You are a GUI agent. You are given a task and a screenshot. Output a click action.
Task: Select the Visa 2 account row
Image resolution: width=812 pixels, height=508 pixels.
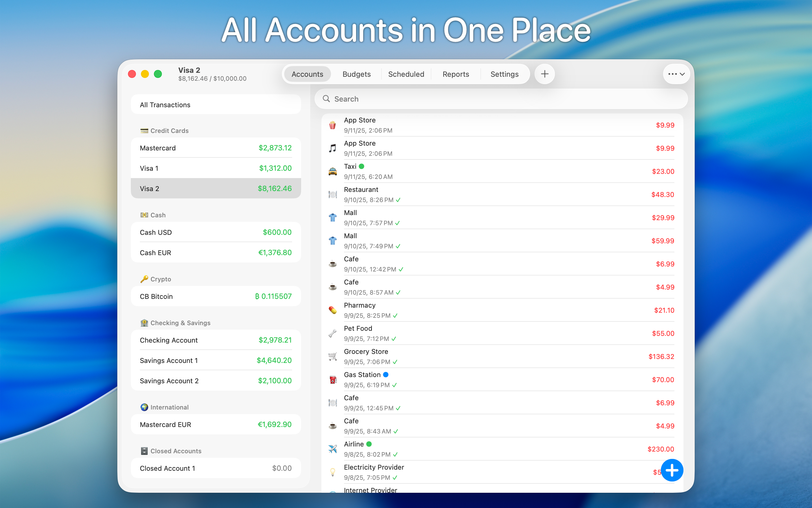click(x=216, y=189)
